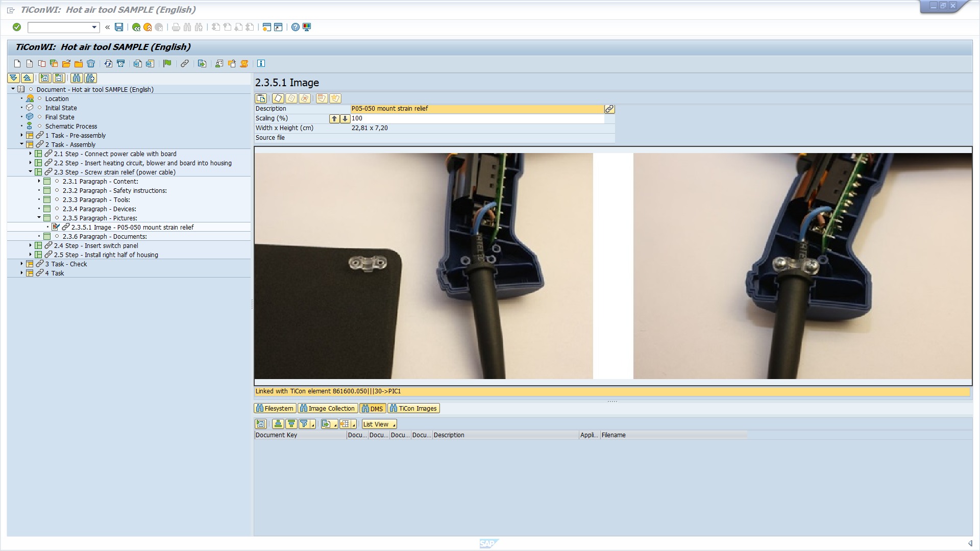
Task: Click the green flag icon
Action: coord(167,63)
